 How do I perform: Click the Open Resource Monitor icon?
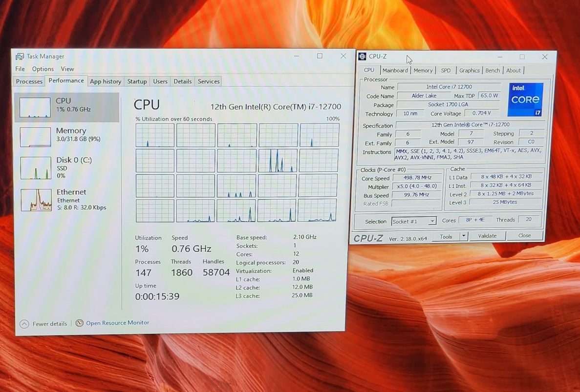[x=79, y=323]
